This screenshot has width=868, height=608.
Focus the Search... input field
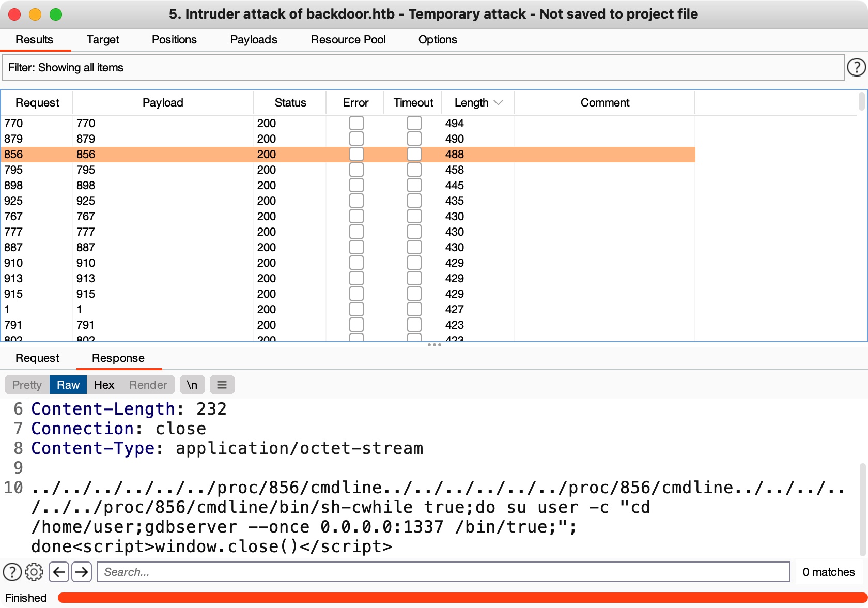[443, 572]
